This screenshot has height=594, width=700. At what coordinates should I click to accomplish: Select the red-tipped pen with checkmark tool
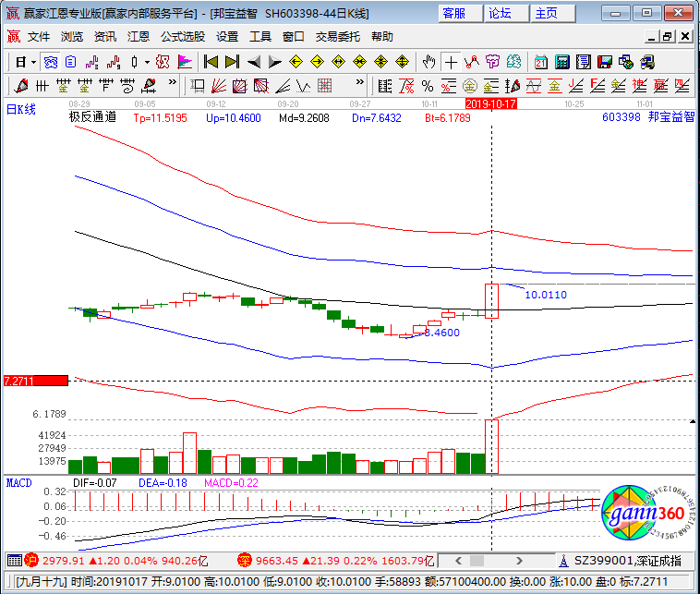[x=21, y=86]
